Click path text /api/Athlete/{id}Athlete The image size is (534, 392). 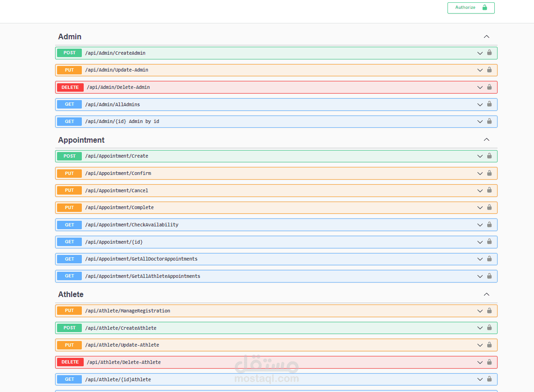point(118,380)
